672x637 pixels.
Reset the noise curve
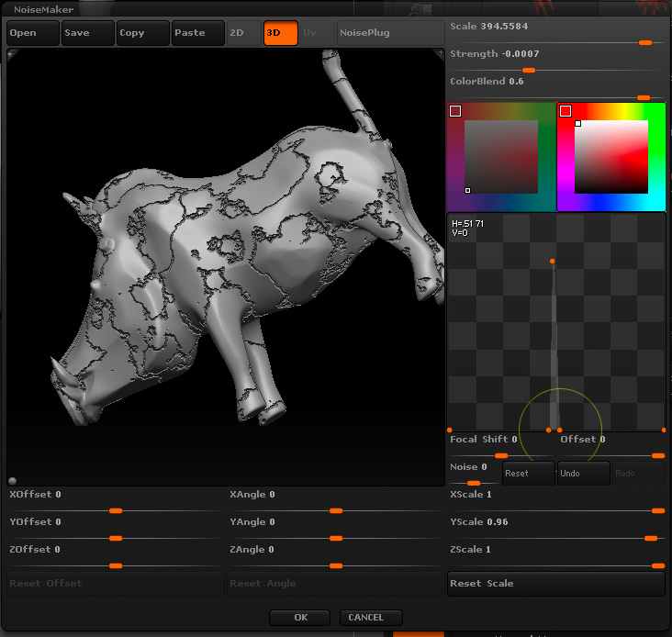pyautogui.click(x=529, y=474)
